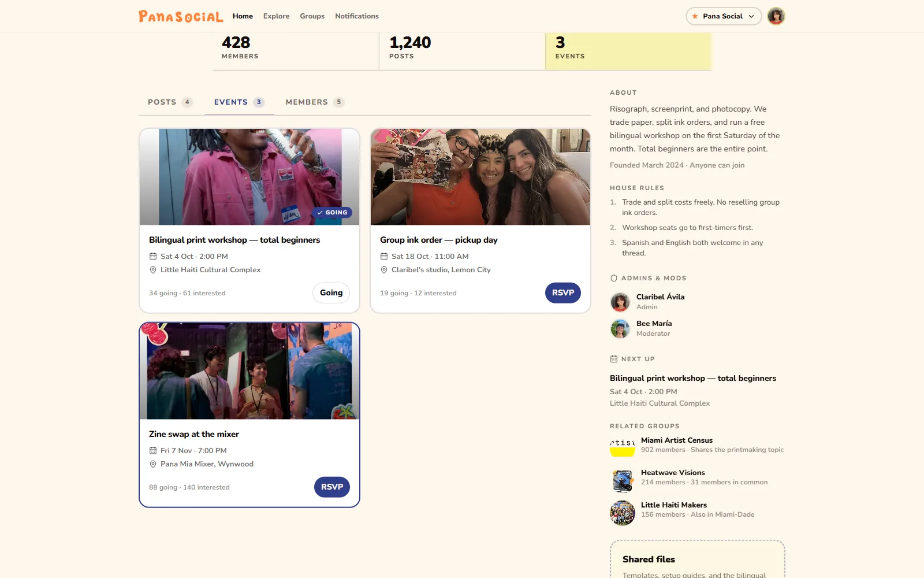This screenshot has width=924, height=578.
Task: RSVP to Group ink order pickup day
Action: coord(563,293)
